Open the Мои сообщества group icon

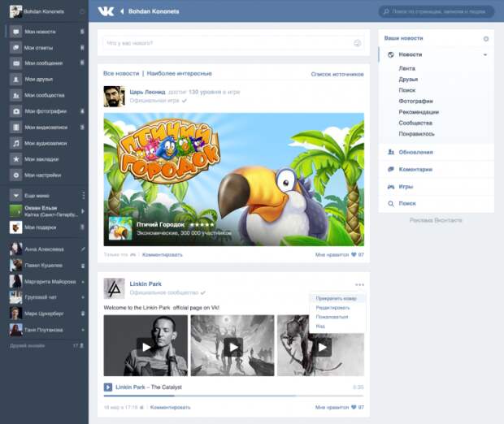point(15,95)
